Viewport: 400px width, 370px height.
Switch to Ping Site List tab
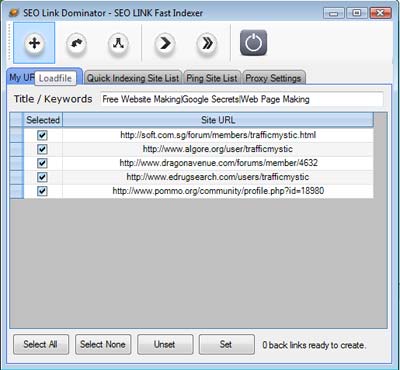(x=212, y=78)
